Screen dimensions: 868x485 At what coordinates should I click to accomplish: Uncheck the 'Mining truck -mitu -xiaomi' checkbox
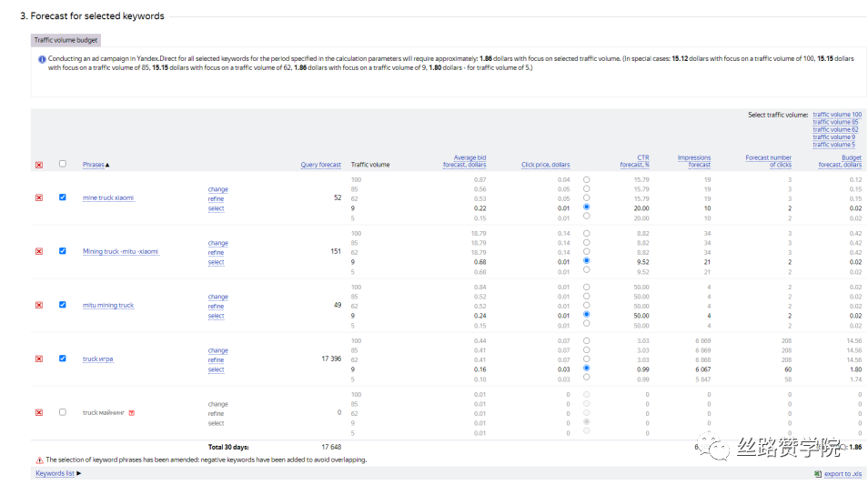[x=63, y=251]
